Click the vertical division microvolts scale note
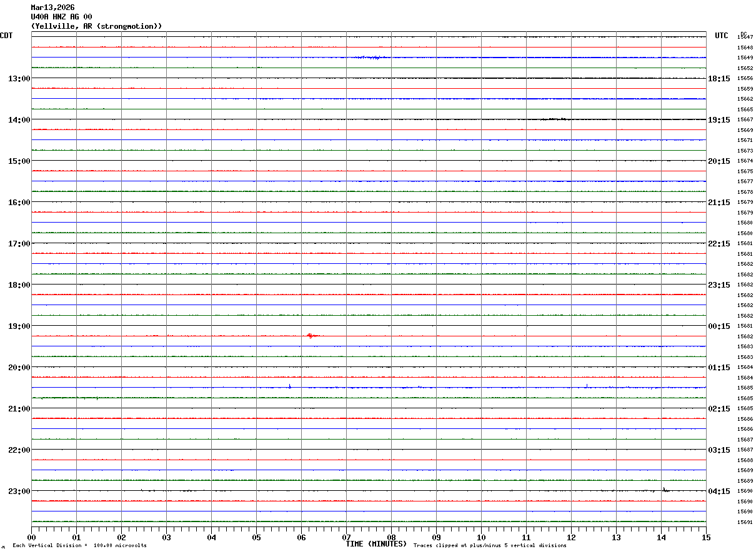This screenshot has width=756, height=554. point(79,546)
